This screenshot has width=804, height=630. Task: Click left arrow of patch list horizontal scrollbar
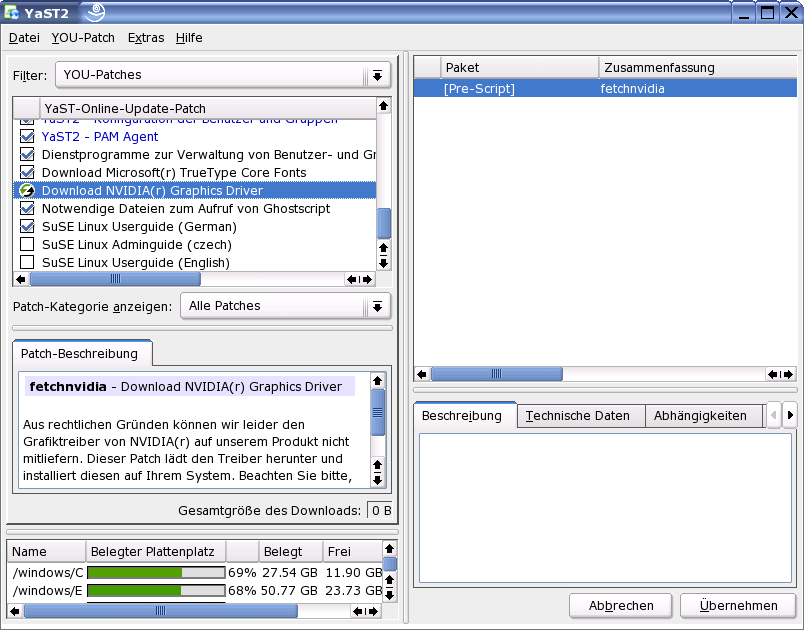(x=21, y=279)
